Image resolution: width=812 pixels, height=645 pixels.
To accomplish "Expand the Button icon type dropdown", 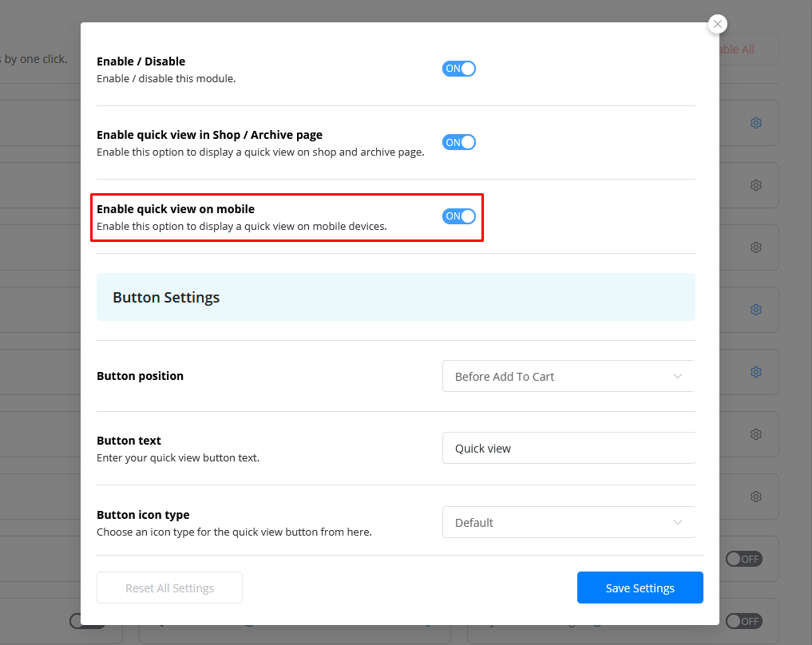I will pyautogui.click(x=568, y=522).
